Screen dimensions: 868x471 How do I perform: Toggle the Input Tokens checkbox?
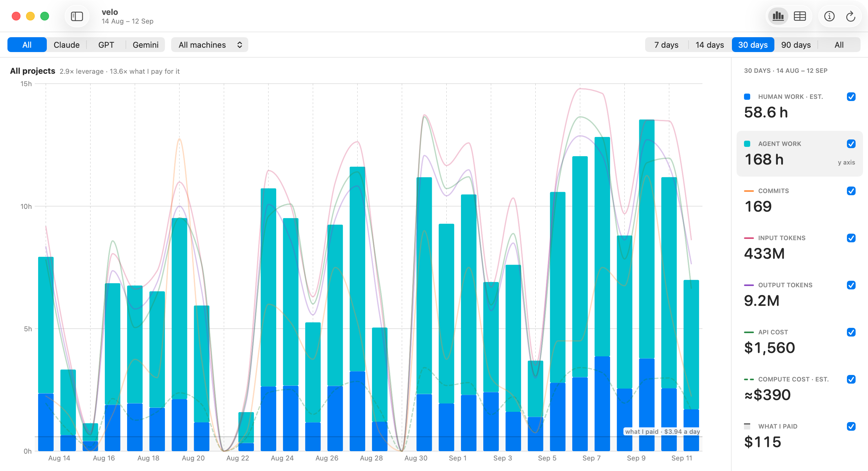point(851,238)
